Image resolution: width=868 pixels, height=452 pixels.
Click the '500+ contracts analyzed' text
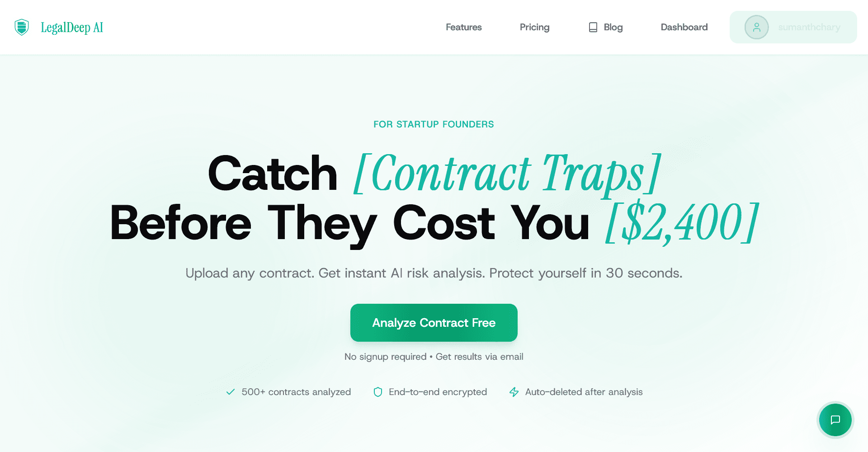click(296, 392)
